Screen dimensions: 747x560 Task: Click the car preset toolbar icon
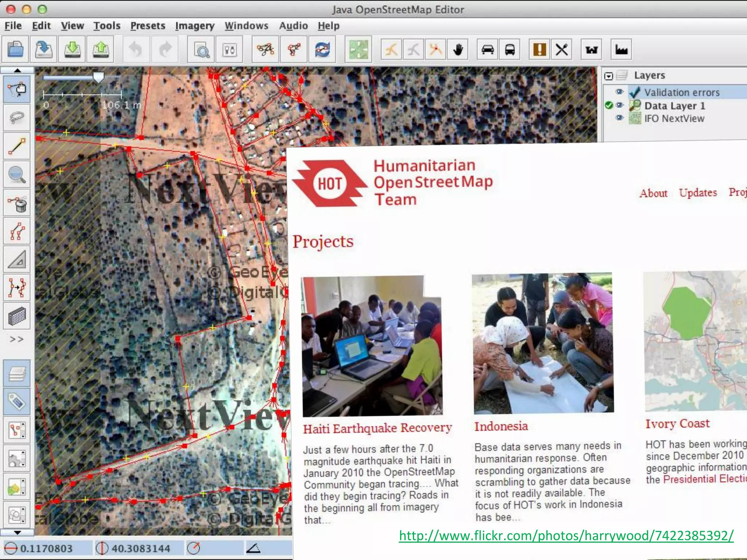(x=487, y=49)
